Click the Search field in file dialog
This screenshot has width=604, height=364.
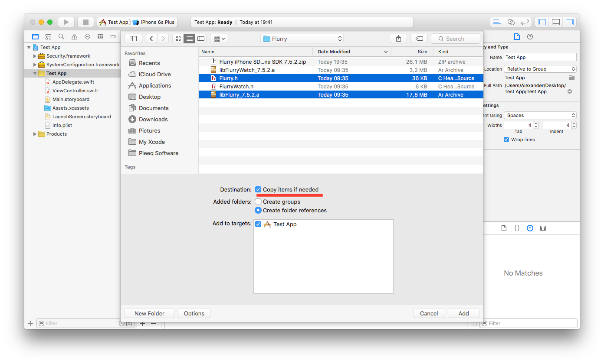(x=456, y=39)
